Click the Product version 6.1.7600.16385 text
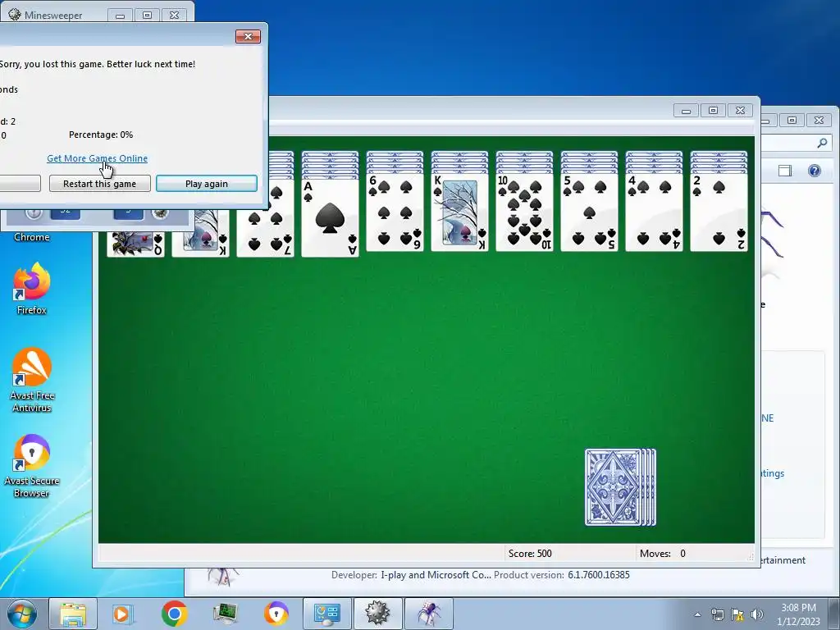The height and width of the screenshot is (630, 840). pos(561,575)
